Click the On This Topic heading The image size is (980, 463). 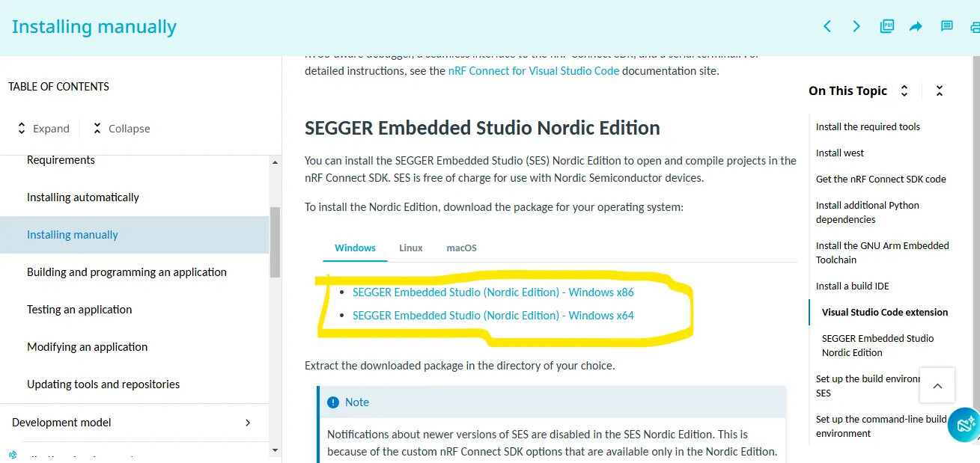click(847, 91)
